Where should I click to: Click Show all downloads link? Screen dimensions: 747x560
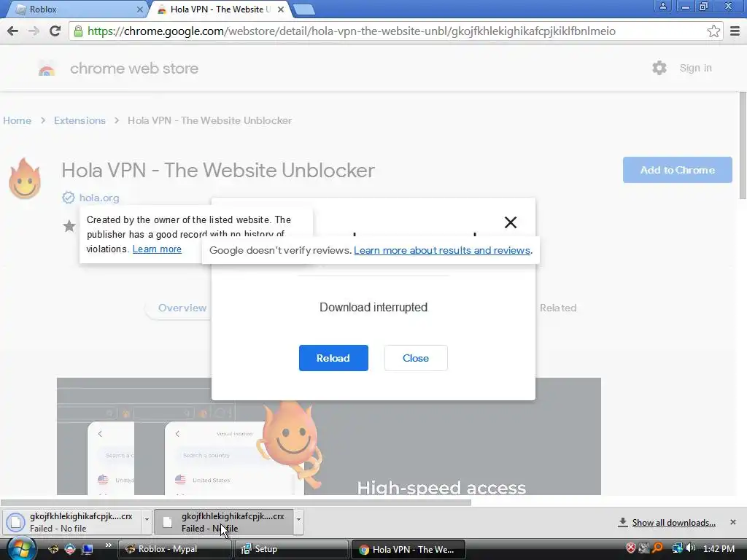[673, 523]
